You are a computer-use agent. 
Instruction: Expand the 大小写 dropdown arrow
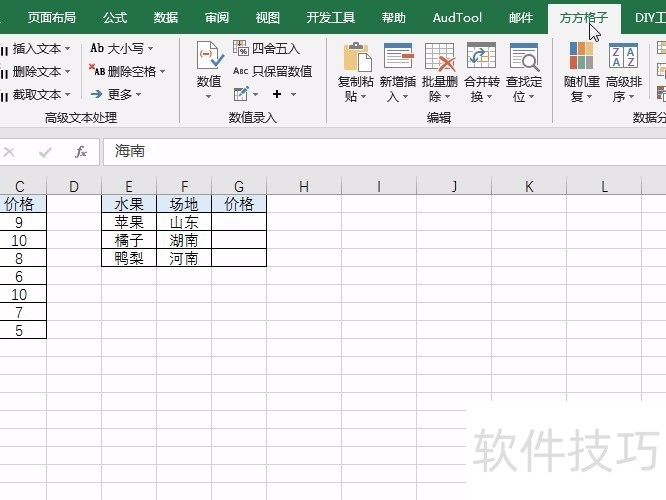[x=150, y=49]
